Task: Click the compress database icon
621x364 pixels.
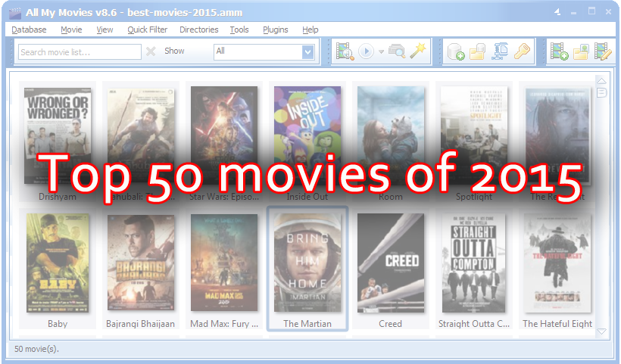Action: click(500, 51)
